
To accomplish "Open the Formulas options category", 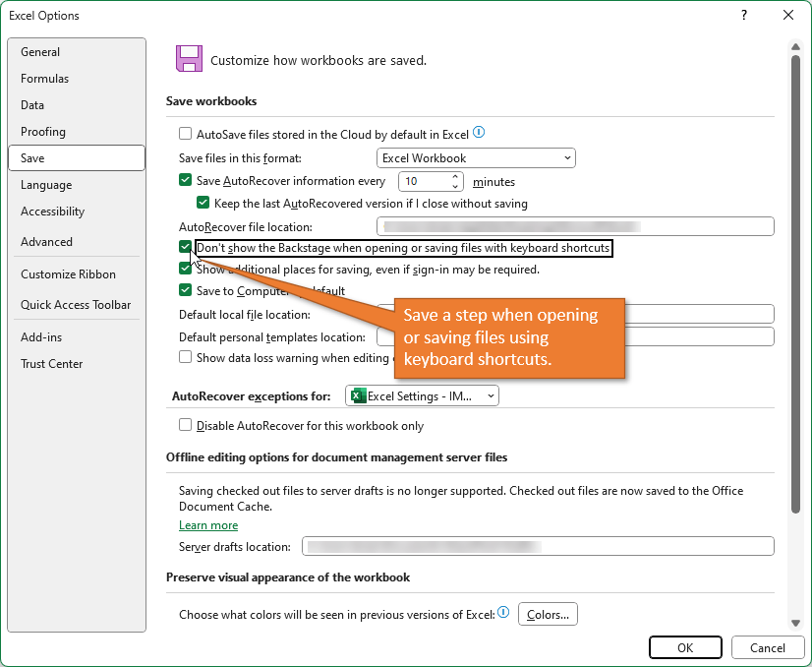I will coord(45,79).
